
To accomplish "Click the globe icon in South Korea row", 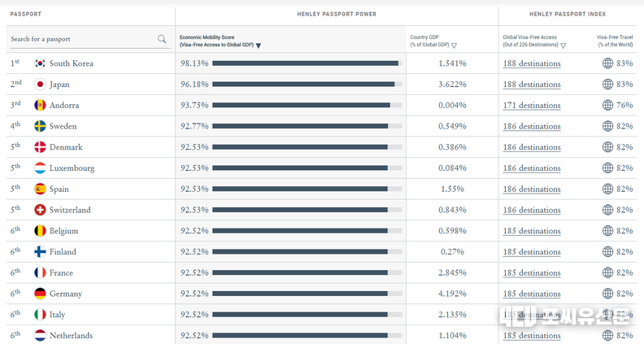I will click(x=607, y=63).
